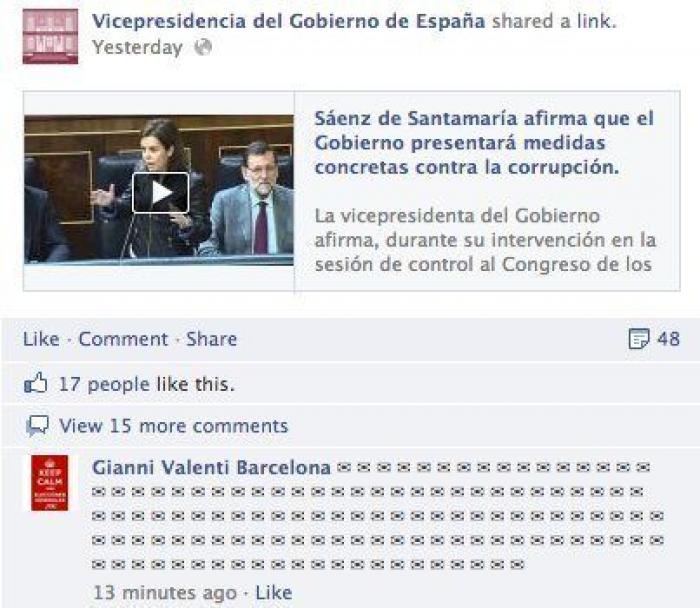
Task: Click the comment count note icon
Action: [x=639, y=339]
